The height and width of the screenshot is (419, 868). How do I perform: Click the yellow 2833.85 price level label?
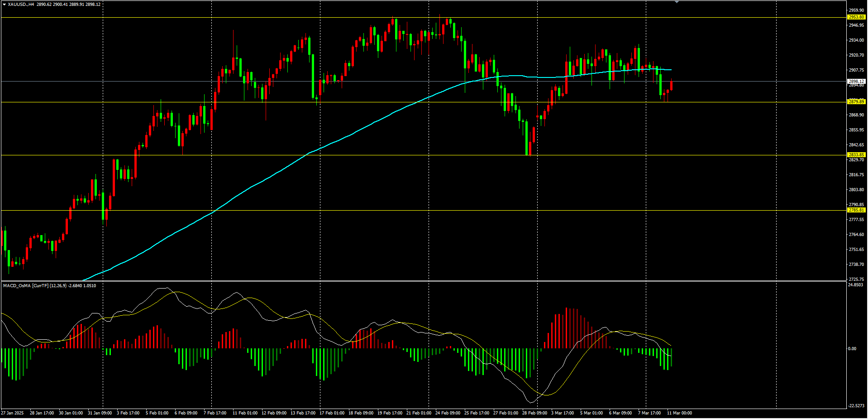click(856, 155)
